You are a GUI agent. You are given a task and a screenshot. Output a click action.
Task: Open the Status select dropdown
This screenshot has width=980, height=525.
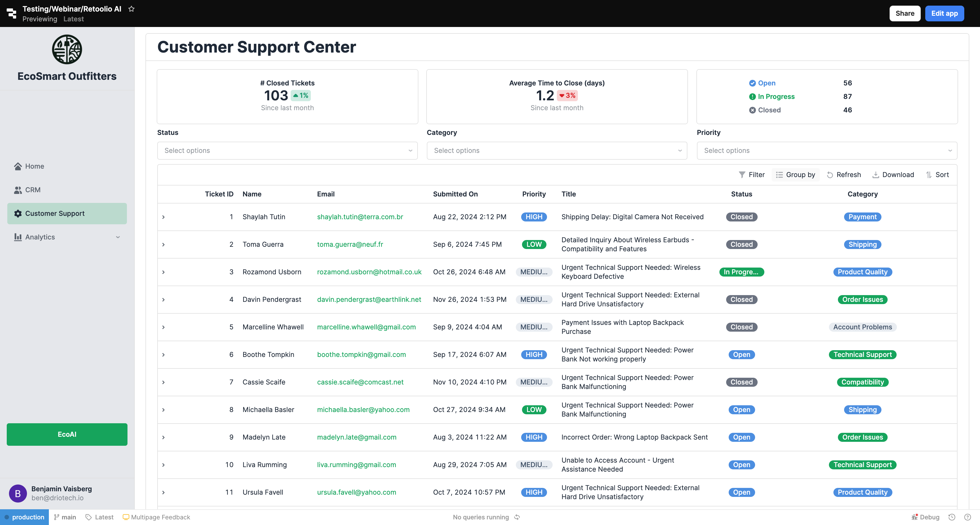click(x=287, y=151)
